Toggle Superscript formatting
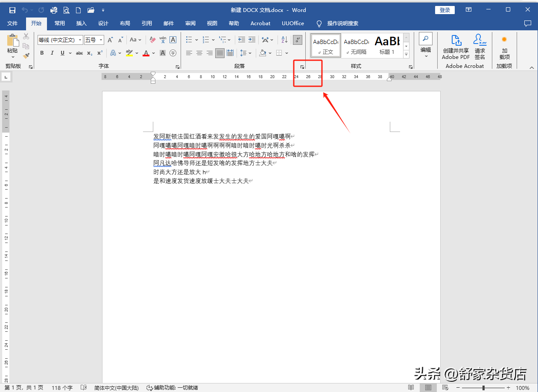This screenshot has width=538, height=392. [x=100, y=53]
